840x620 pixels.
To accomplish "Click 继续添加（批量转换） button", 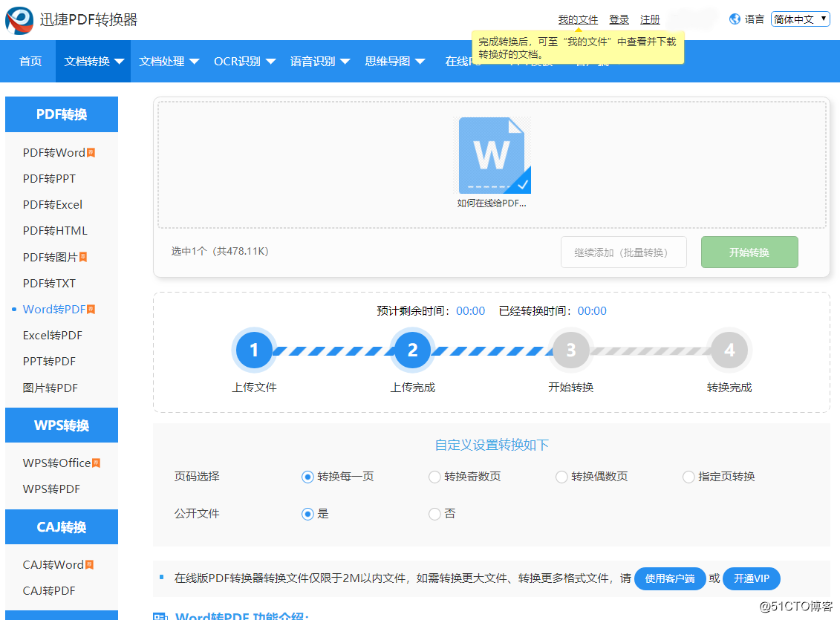I will pos(624,252).
